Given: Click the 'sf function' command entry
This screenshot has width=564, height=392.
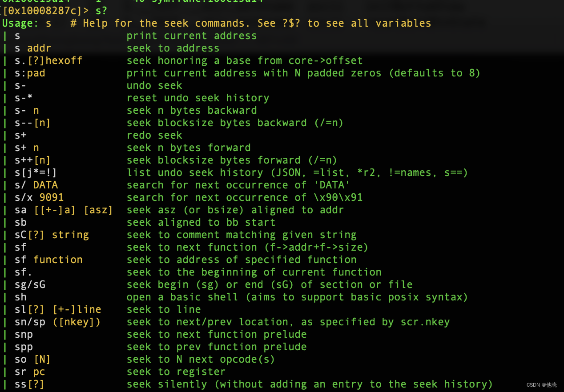Looking at the screenshot, I should pyautogui.click(x=48, y=260).
